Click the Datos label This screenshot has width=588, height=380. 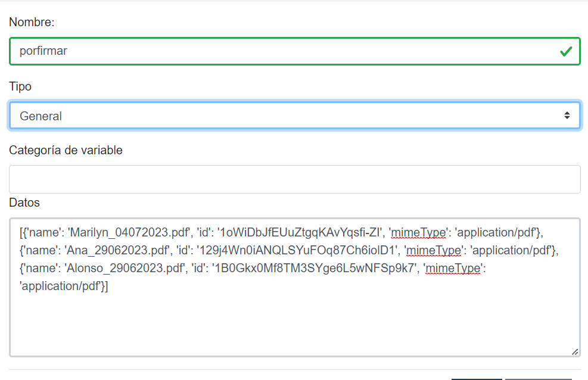[x=24, y=203]
